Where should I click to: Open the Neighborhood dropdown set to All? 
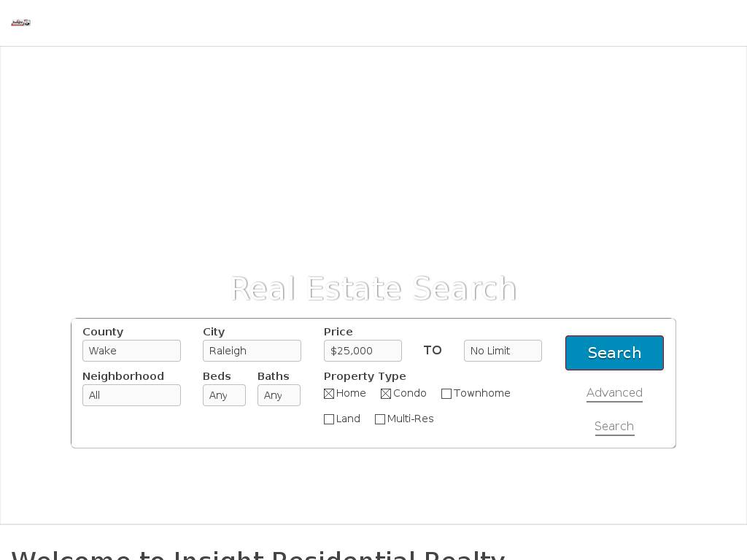(131, 395)
